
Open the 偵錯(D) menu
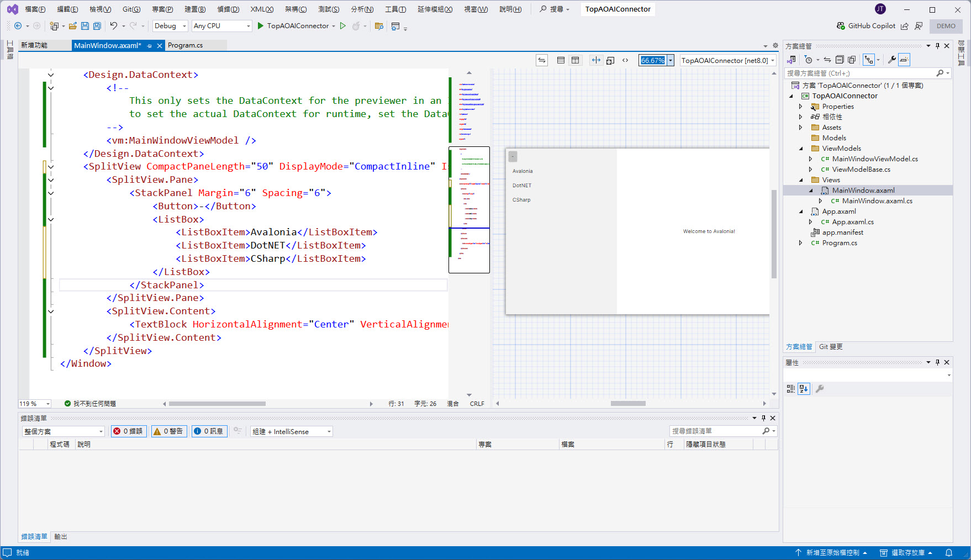(x=228, y=9)
